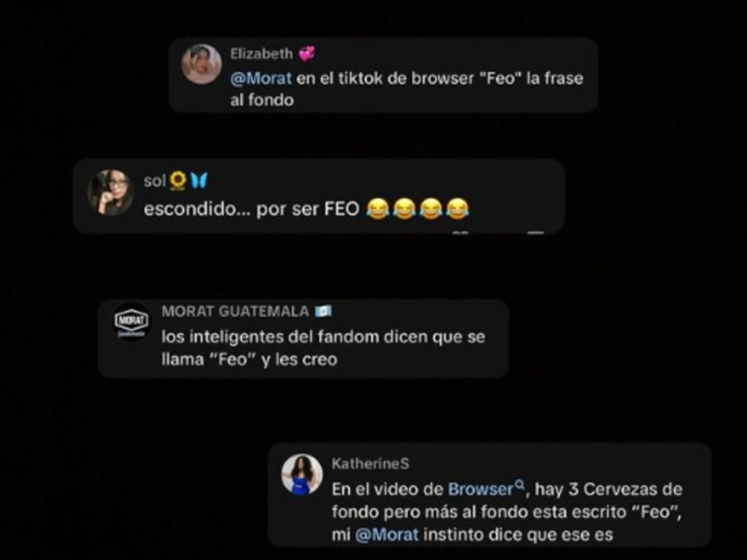Image resolution: width=747 pixels, height=560 pixels.
Task: Select the 'escondido... por ser FEO' comment
Action: tap(306, 209)
